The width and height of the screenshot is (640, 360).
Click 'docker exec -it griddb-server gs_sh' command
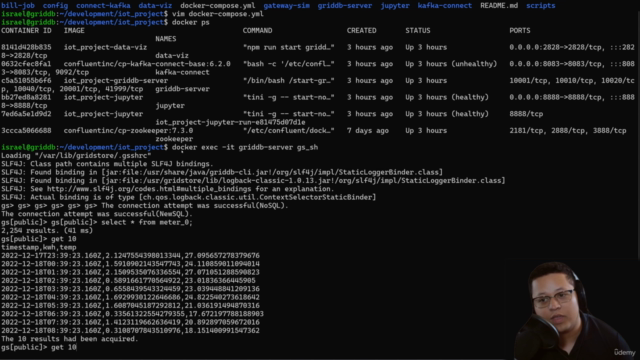point(245,147)
